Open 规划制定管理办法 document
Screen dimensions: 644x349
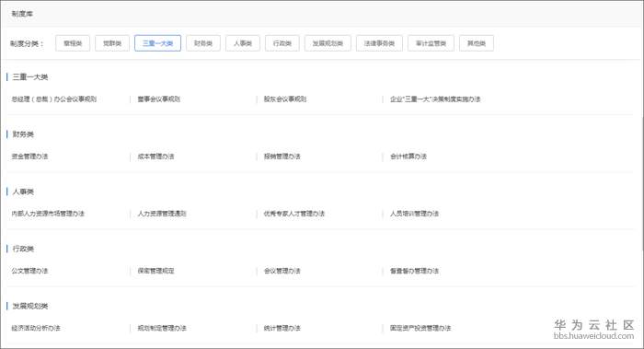162,328
